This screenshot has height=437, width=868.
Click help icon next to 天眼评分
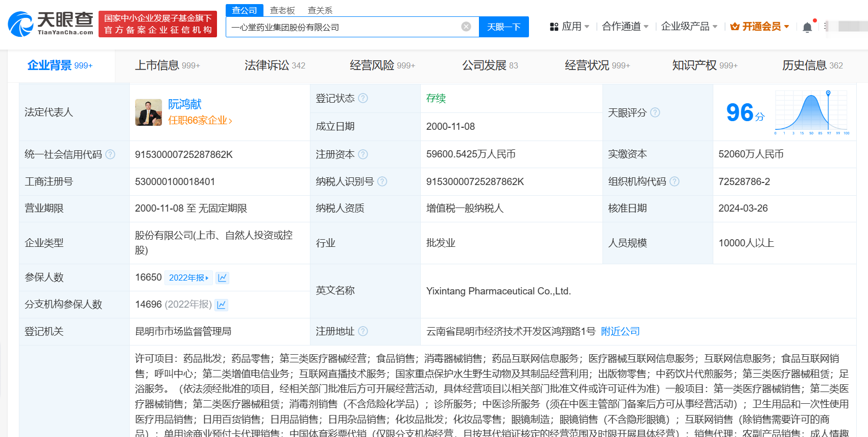click(655, 112)
